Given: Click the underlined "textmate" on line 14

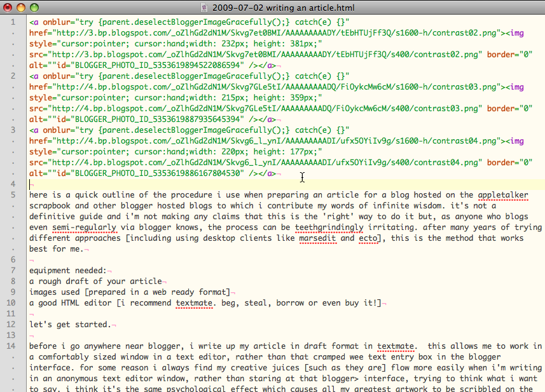Looking at the screenshot, I should 396,346.
